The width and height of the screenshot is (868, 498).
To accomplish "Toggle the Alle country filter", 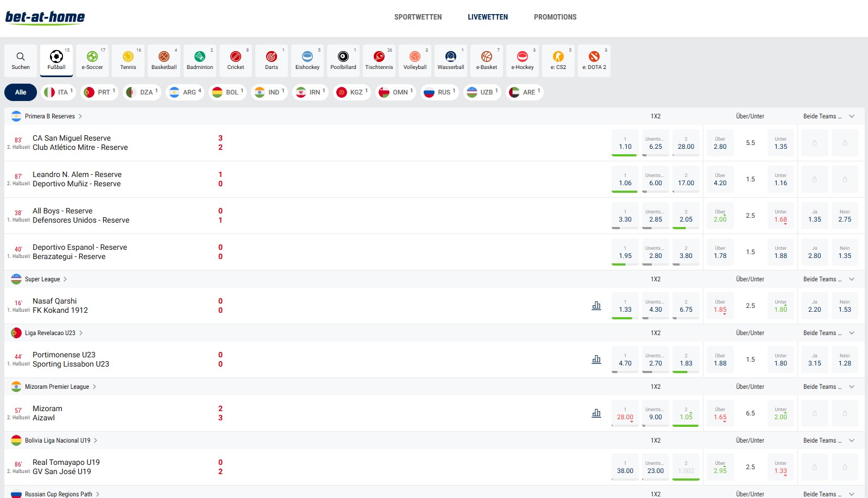I will pos(21,92).
